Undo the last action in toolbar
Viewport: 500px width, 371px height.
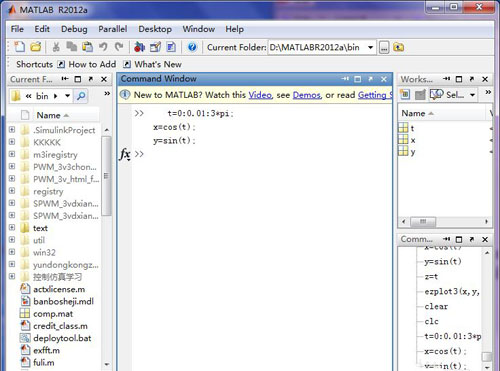104,47
